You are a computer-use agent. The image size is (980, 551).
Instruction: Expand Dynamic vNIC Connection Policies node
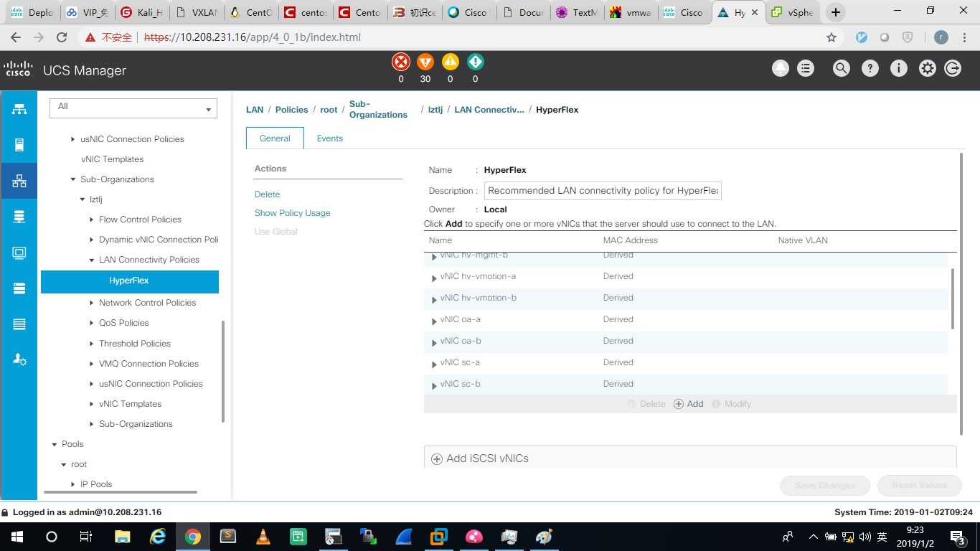(92, 240)
